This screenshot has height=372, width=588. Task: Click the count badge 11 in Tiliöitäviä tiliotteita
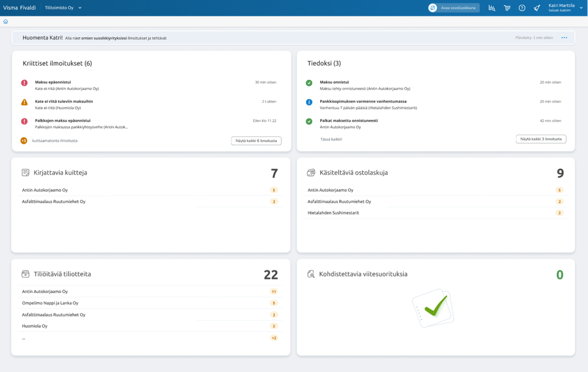pos(274,291)
